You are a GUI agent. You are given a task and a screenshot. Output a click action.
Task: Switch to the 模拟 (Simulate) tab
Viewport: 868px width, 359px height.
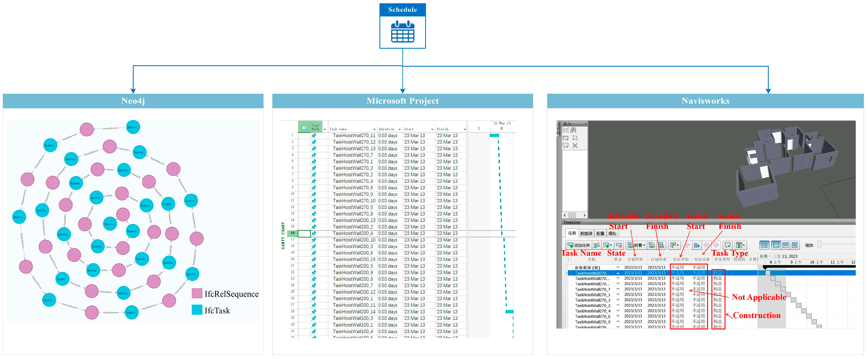(612, 233)
